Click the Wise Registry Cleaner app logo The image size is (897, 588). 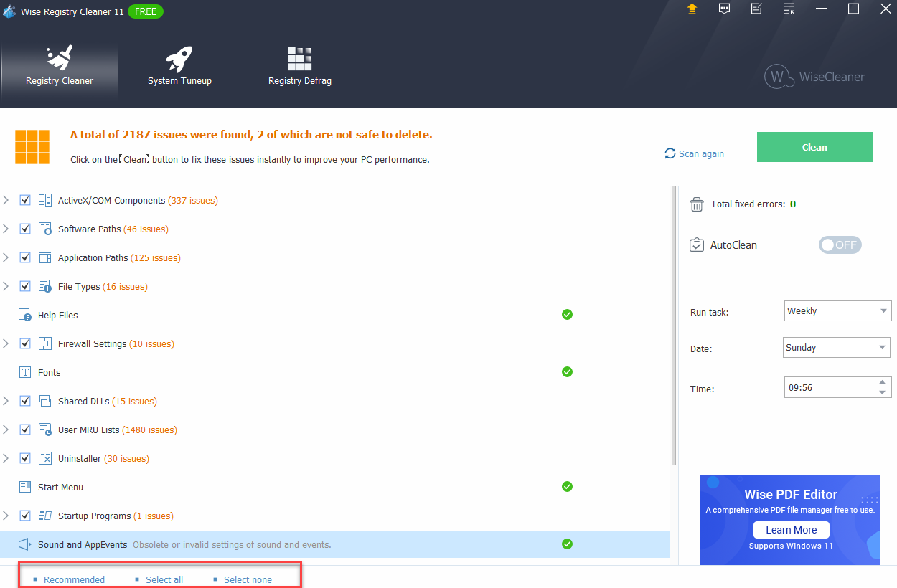(x=9, y=11)
